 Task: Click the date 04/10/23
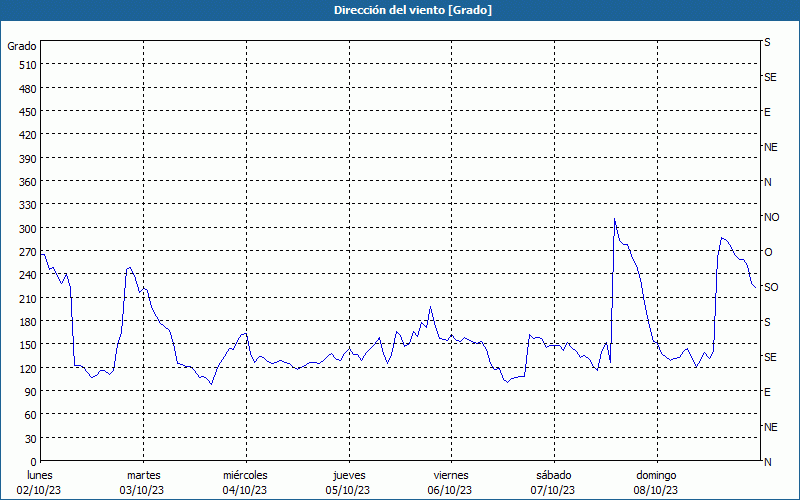[244, 491]
